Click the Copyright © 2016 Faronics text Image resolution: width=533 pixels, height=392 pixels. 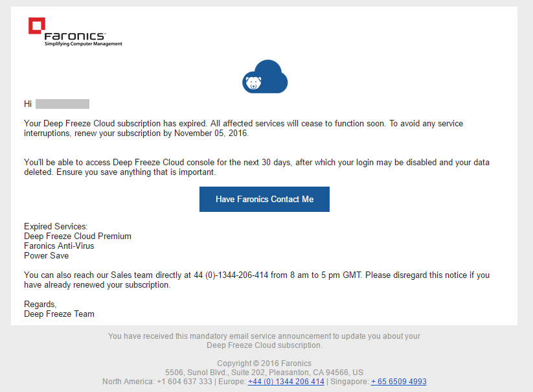click(x=264, y=363)
